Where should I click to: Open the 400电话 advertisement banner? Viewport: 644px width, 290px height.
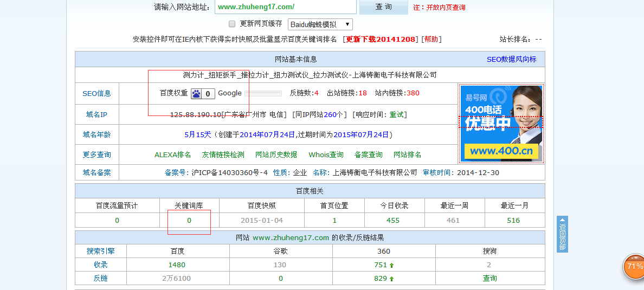pos(501,124)
